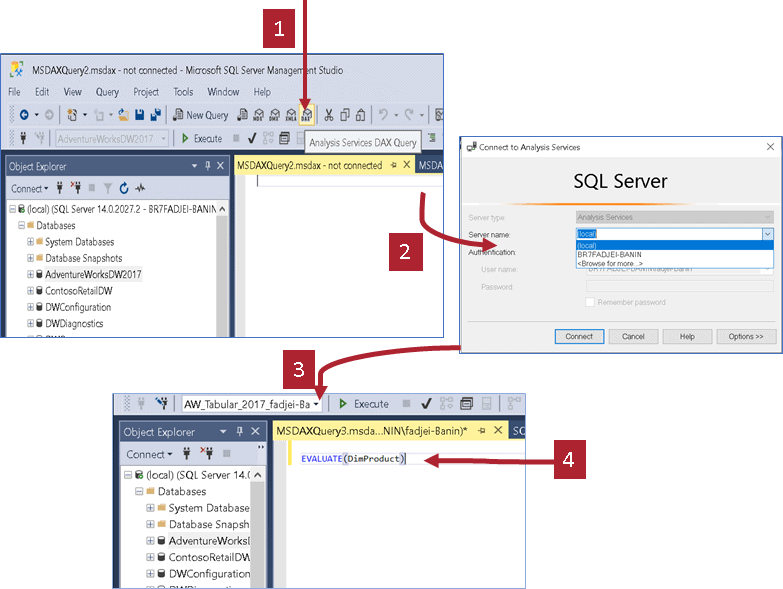
Task: Select the MSDAXQuery2.msdax - not connected tab
Action: click(310, 165)
